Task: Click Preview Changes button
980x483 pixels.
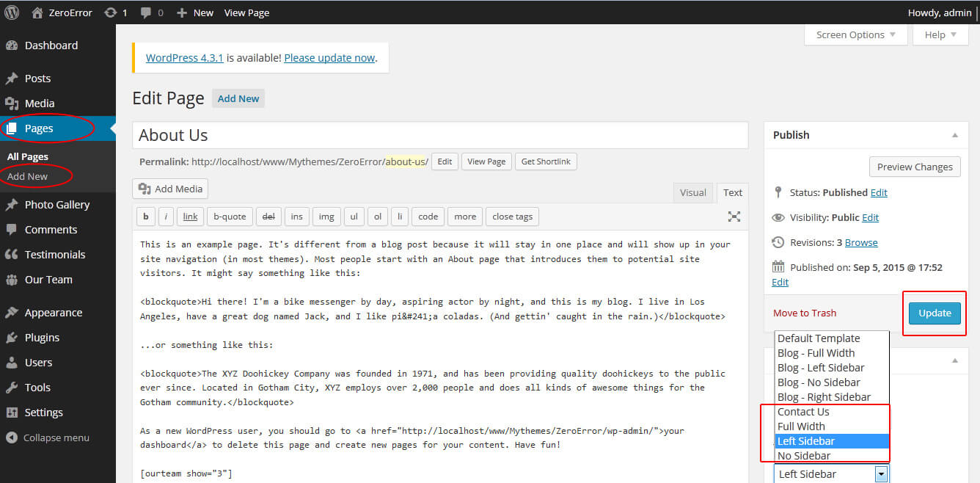Action: tap(915, 167)
